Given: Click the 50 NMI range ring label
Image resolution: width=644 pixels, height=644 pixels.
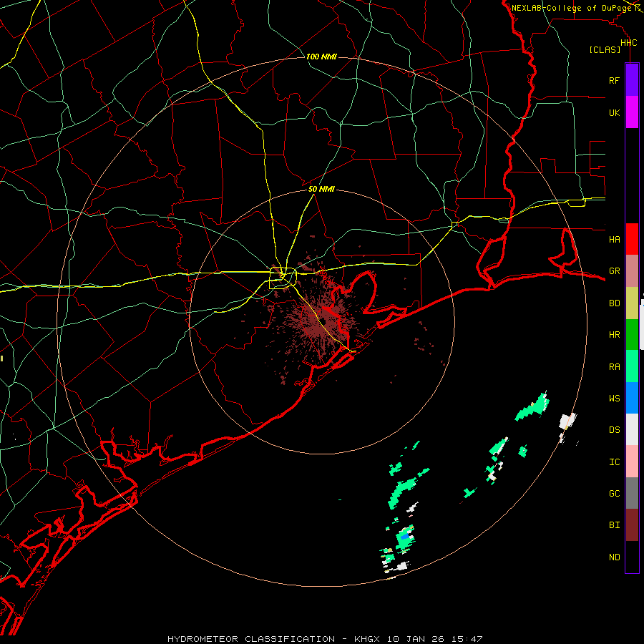Looking at the screenshot, I should tap(321, 189).
